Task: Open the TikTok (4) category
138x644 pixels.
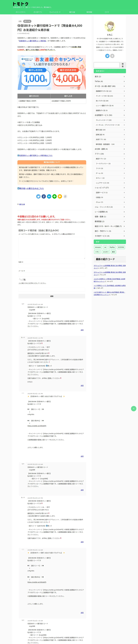Action: click(110, 81)
